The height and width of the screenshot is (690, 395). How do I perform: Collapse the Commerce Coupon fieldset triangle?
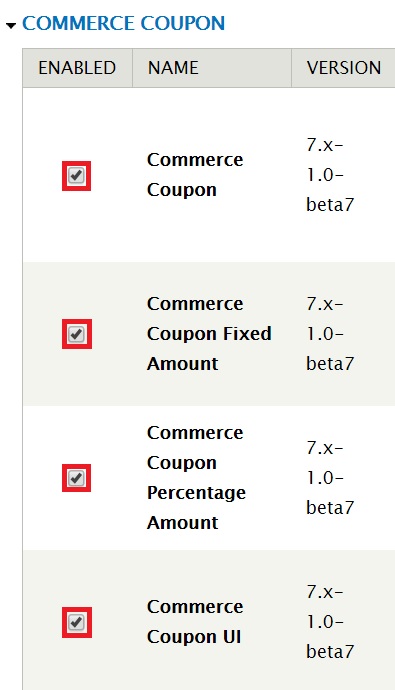click(x=11, y=26)
